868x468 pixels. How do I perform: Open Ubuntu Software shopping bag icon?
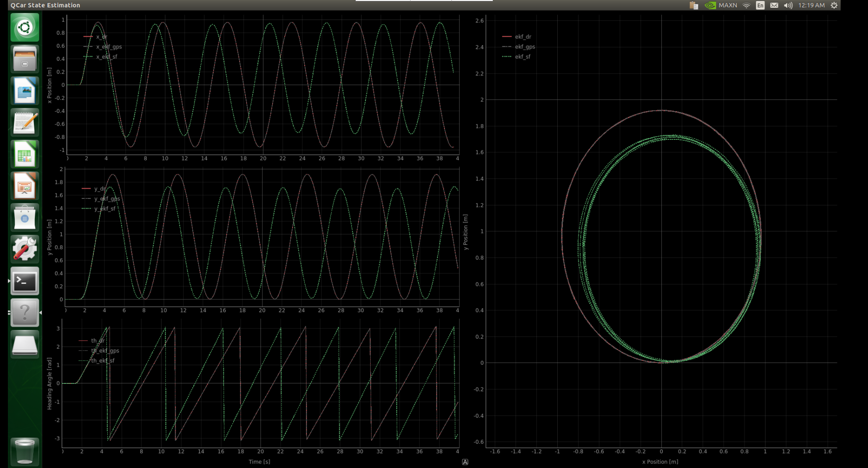coord(25,217)
